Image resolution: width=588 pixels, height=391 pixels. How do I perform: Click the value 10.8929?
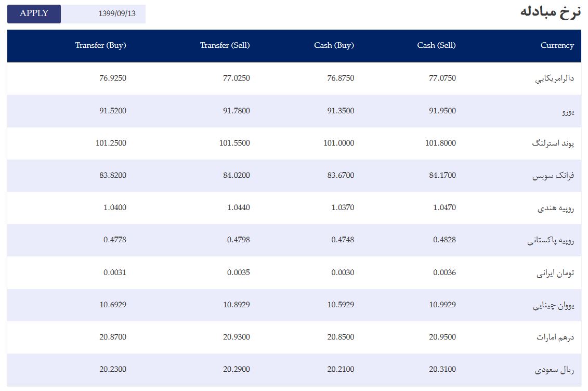(236, 305)
